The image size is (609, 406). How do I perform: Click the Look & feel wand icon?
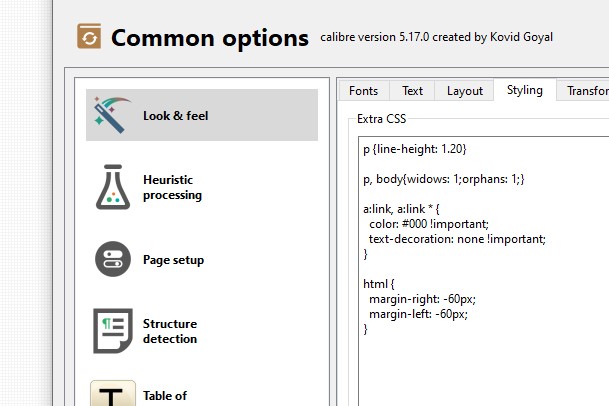(x=113, y=115)
